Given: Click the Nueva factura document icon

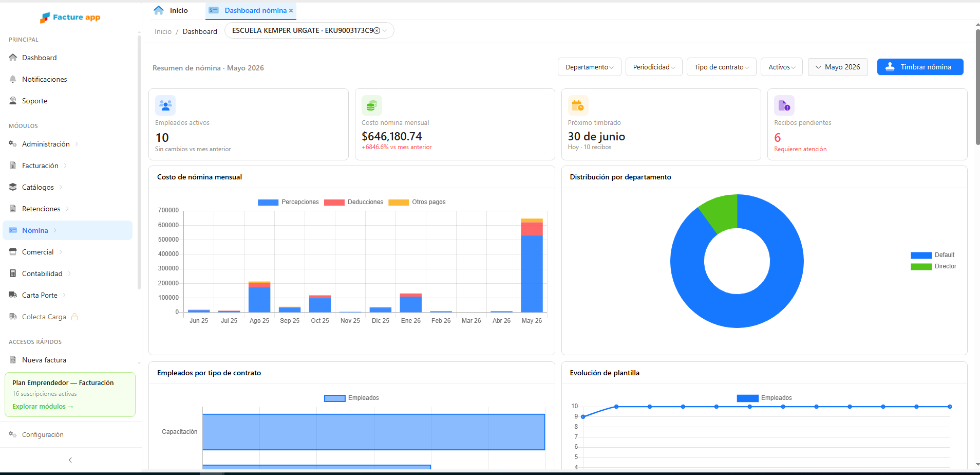Looking at the screenshot, I should coord(13,360).
